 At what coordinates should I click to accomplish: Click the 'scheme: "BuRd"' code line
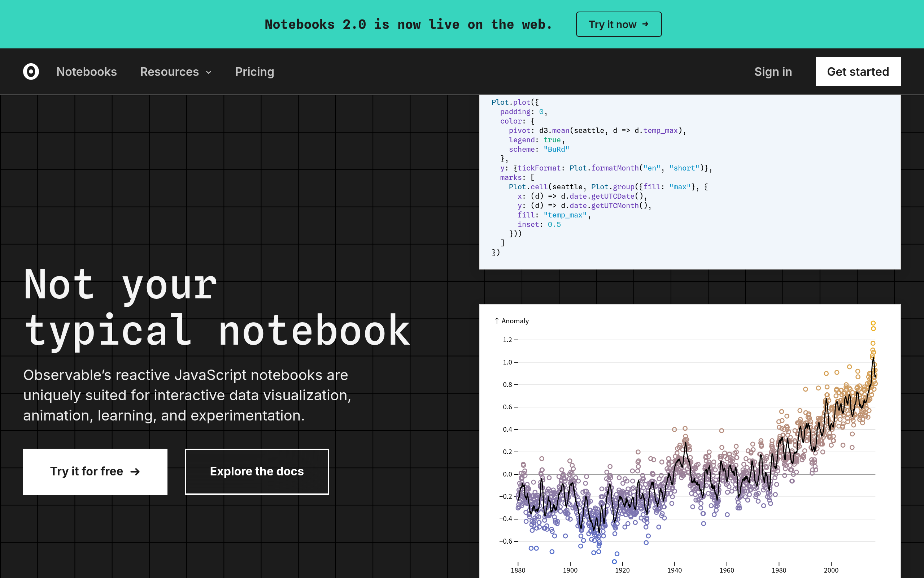539,150
